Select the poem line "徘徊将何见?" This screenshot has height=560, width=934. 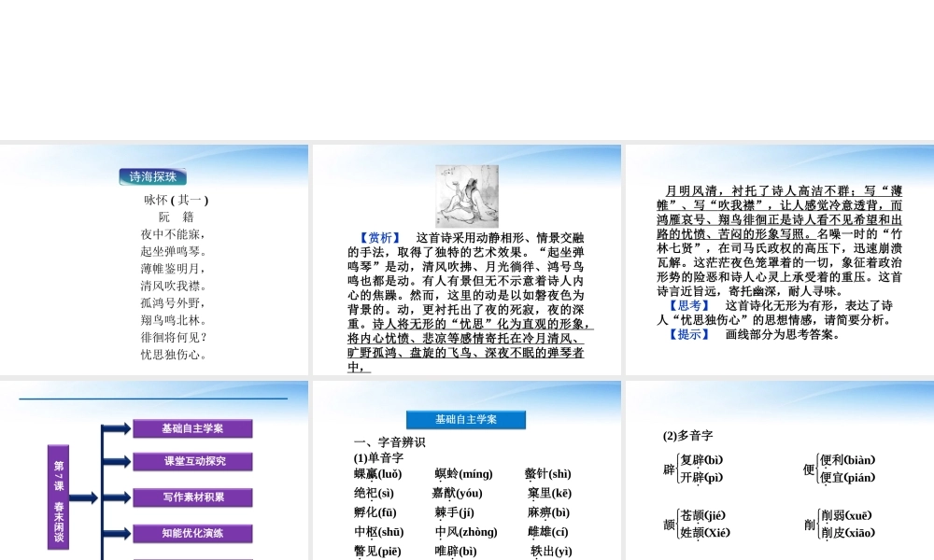tap(174, 338)
